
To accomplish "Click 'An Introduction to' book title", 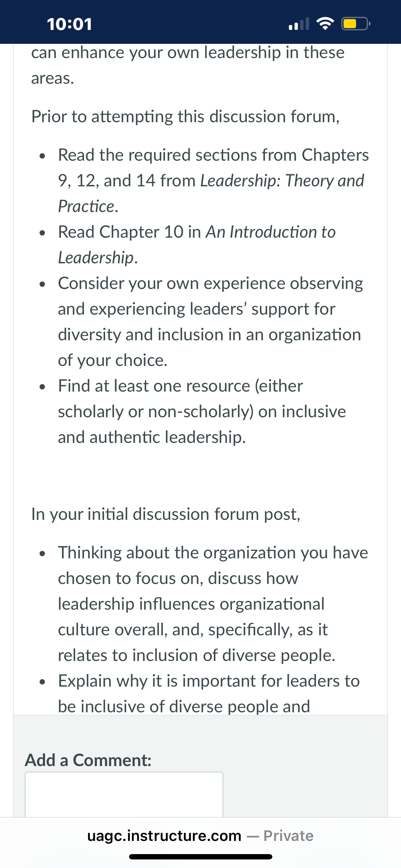I will pos(271,232).
